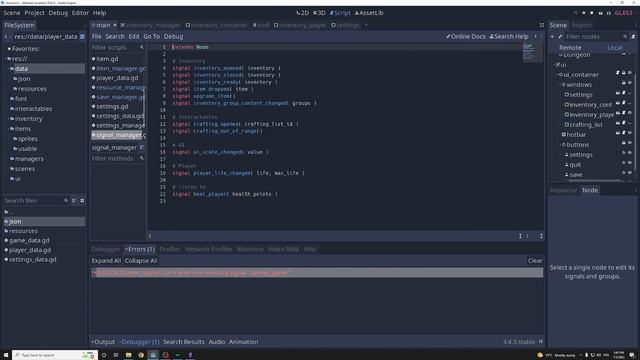Open script of ui_container node

pos(618,73)
